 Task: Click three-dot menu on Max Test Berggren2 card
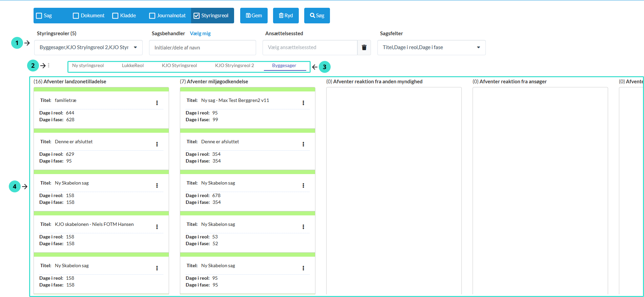coord(303,103)
